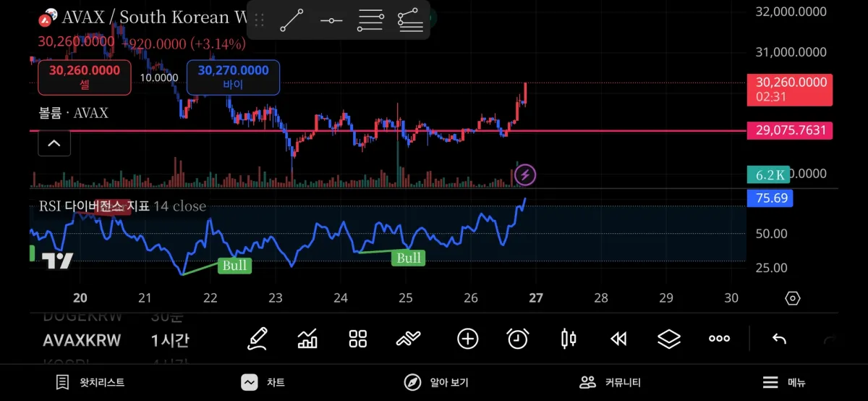Open the indicators chart icon
The image size is (868, 401).
[307, 339]
